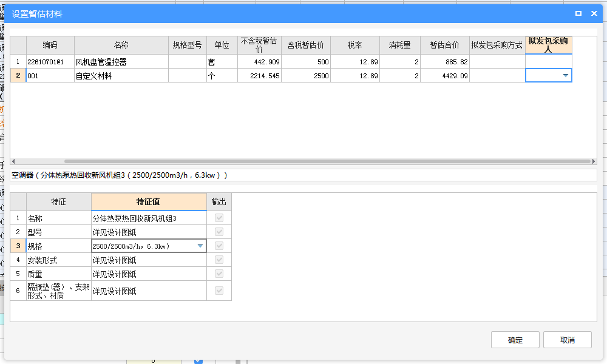Toggle output checkbox for 型号 feature
The height and width of the screenshot is (364, 607).
219,232
